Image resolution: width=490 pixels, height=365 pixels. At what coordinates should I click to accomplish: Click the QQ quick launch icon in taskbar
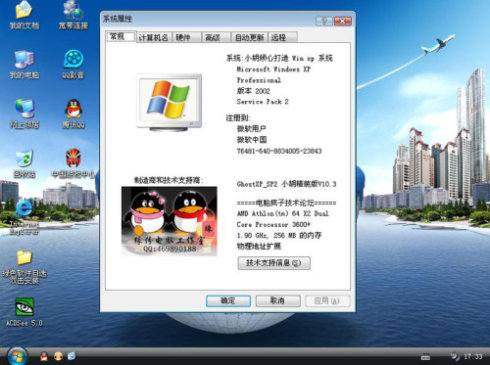(44, 356)
